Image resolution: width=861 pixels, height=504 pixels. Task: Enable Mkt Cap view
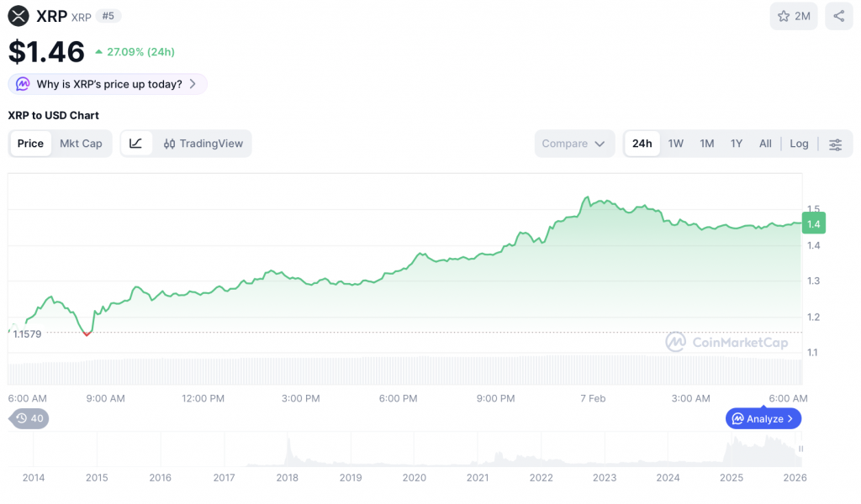[x=81, y=144]
